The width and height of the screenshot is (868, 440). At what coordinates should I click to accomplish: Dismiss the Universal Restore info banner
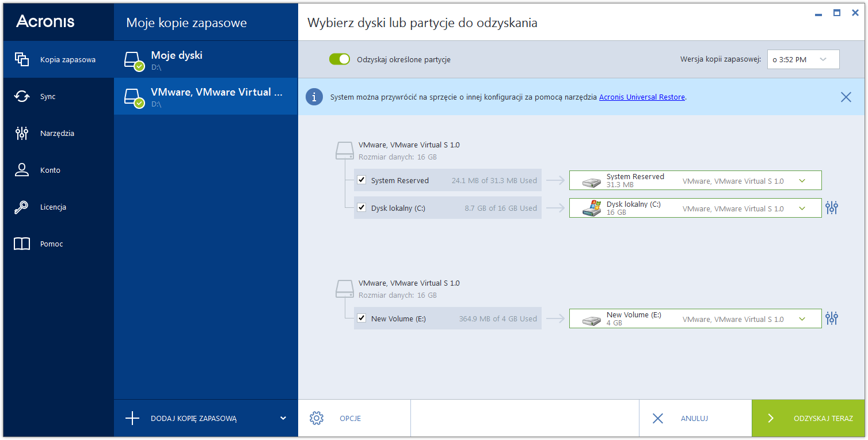click(846, 97)
